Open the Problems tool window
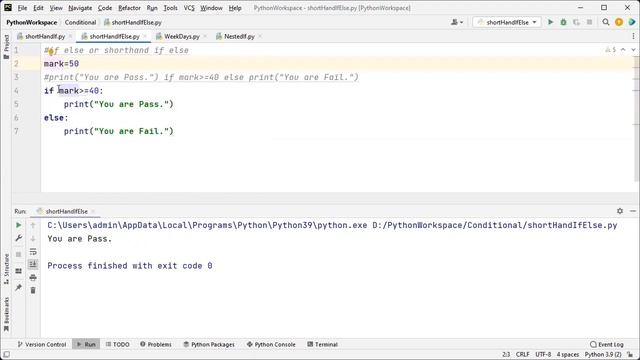This screenshot has width=640, height=360. [156, 344]
